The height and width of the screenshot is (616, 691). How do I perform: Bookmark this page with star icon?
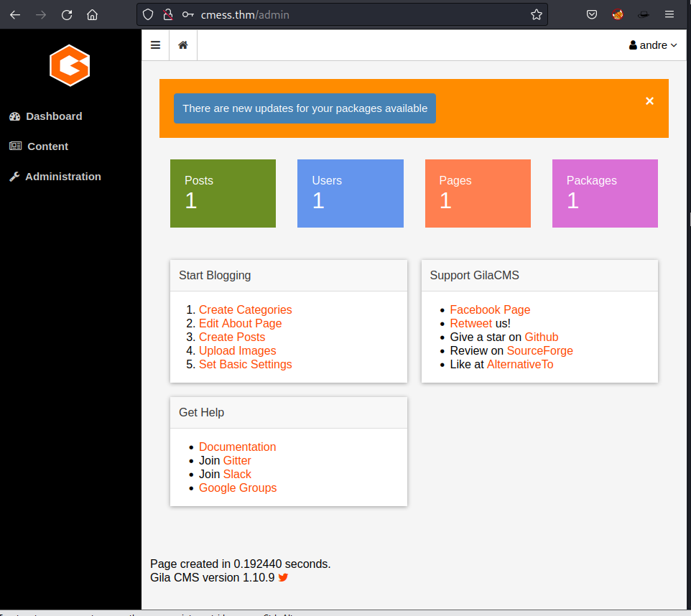[537, 14]
